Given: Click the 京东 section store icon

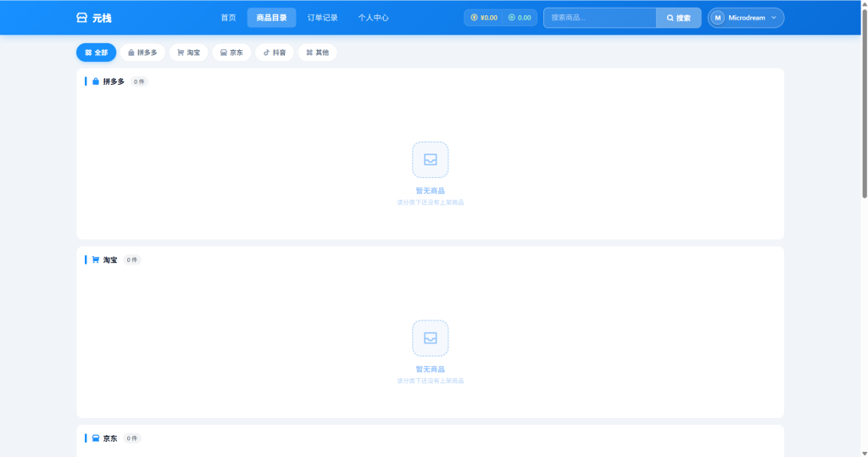Looking at the screenshot, I should pyautogui.click(x=96, y=438).
